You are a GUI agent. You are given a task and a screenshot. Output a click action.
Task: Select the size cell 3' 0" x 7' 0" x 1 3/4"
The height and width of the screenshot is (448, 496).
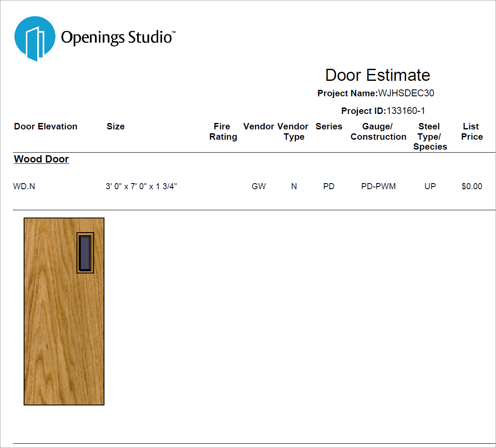coord(141,186)
